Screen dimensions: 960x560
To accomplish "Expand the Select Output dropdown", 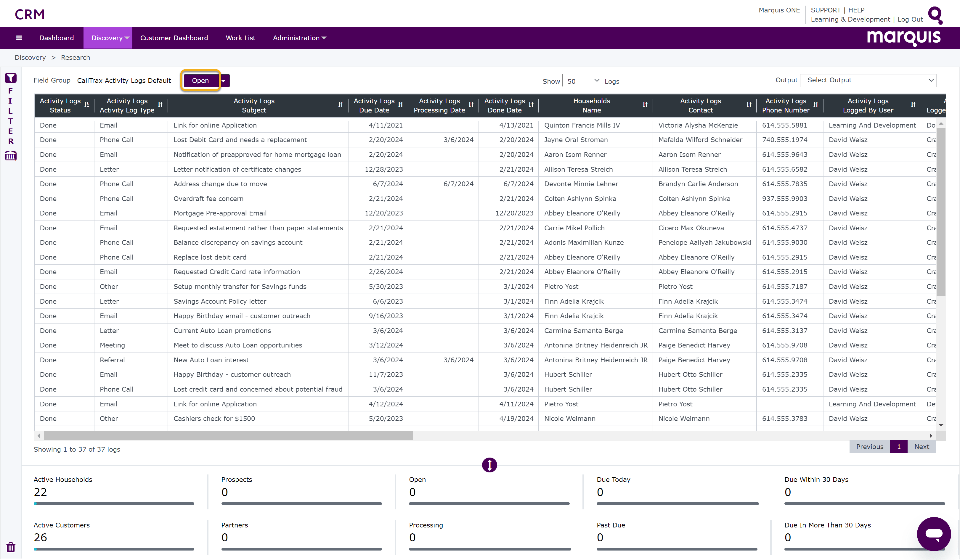I will tap(868, 80).
